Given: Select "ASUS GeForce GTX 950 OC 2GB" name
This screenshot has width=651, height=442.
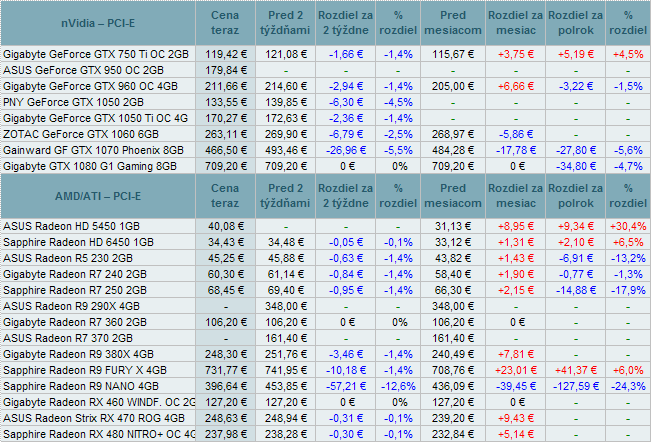Looking at the screenshot, I should (x=83, y=70).
